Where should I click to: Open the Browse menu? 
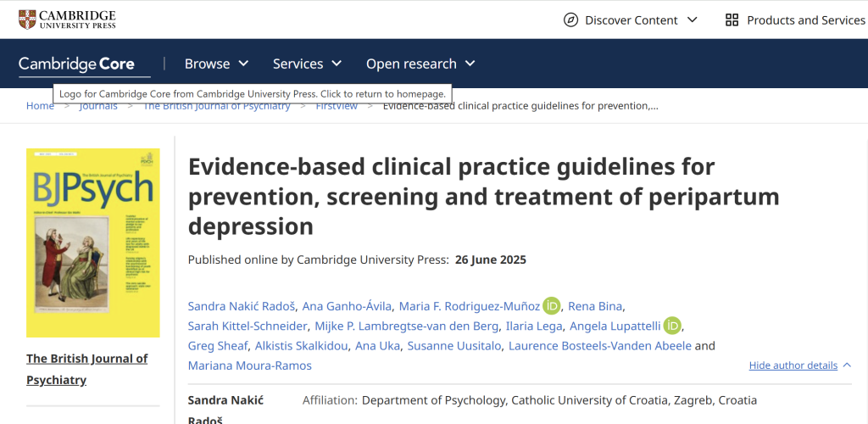216,64
